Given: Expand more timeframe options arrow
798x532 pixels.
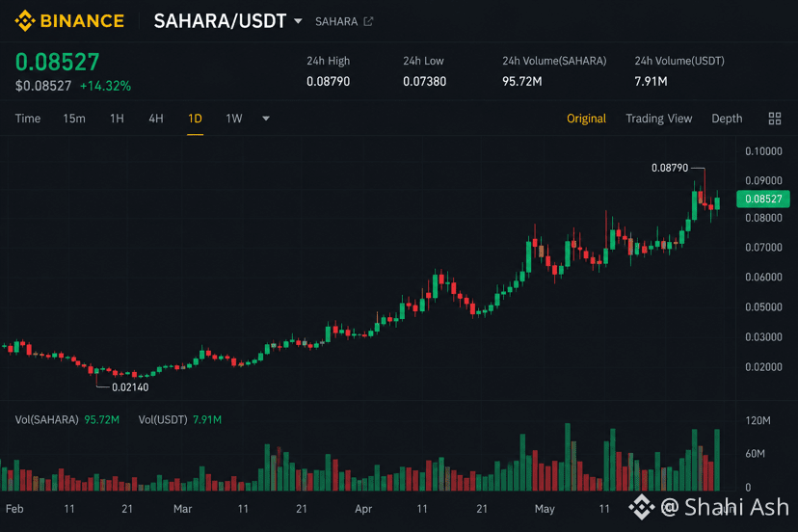Looking at the screenshot, I should point(266,119).
